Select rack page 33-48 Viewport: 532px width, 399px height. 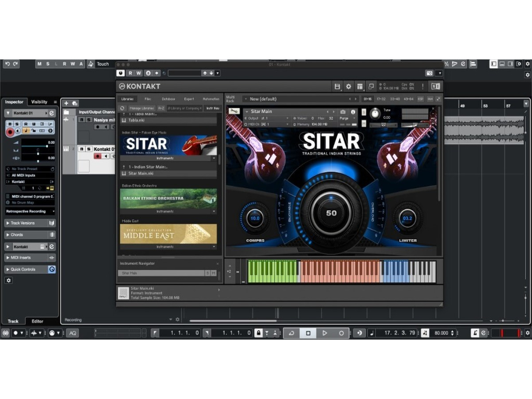pyautogui.click(x=394, y=99)
